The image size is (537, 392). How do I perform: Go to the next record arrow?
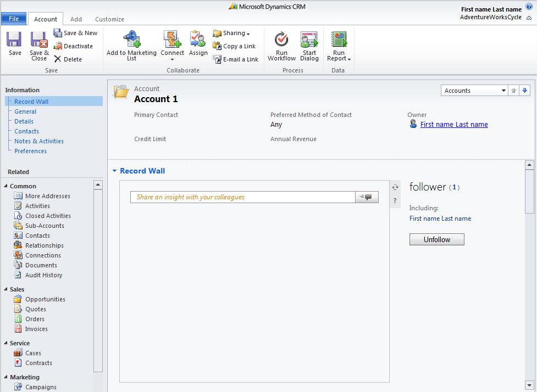[x=524, y=91]
